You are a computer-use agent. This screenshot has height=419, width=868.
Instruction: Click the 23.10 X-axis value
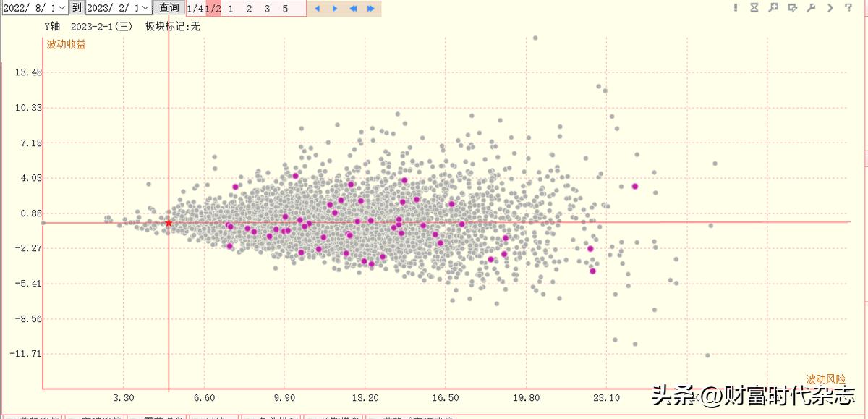tap(606, 398)
